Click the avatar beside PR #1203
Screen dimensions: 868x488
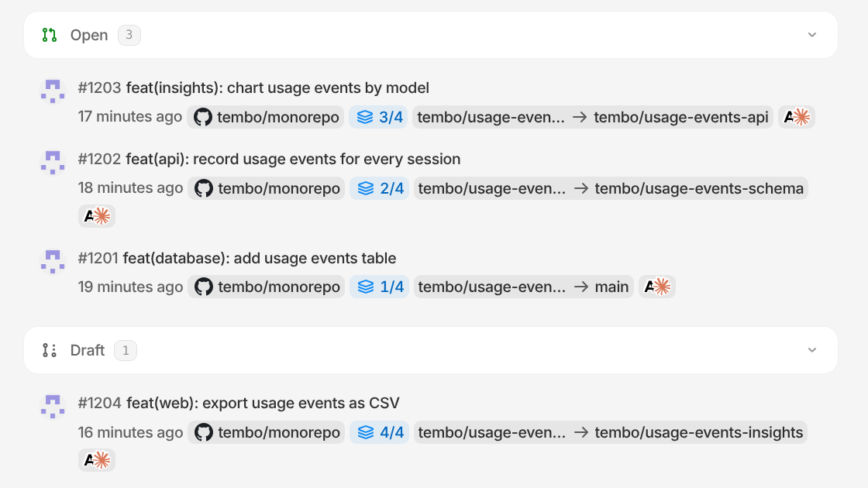(x=53, y=91)
